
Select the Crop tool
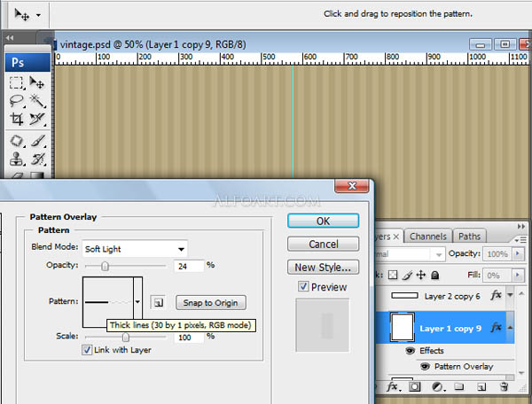16,119
